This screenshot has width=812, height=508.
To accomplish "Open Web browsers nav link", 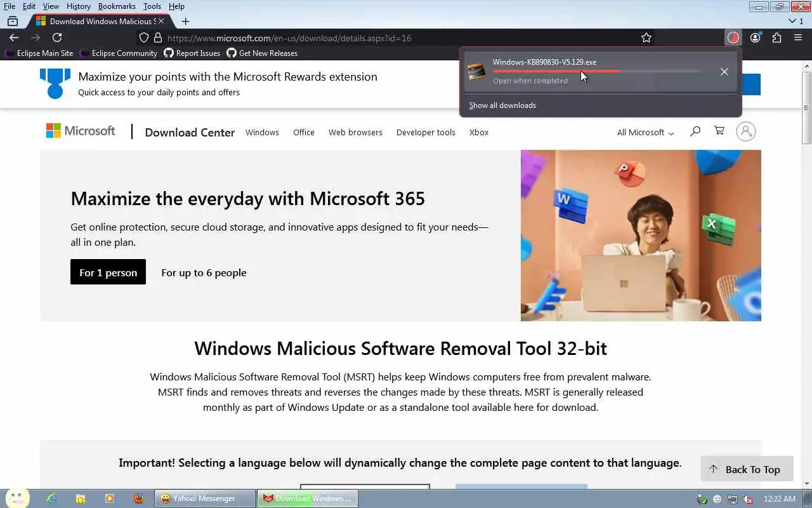I will click(355, 132).
